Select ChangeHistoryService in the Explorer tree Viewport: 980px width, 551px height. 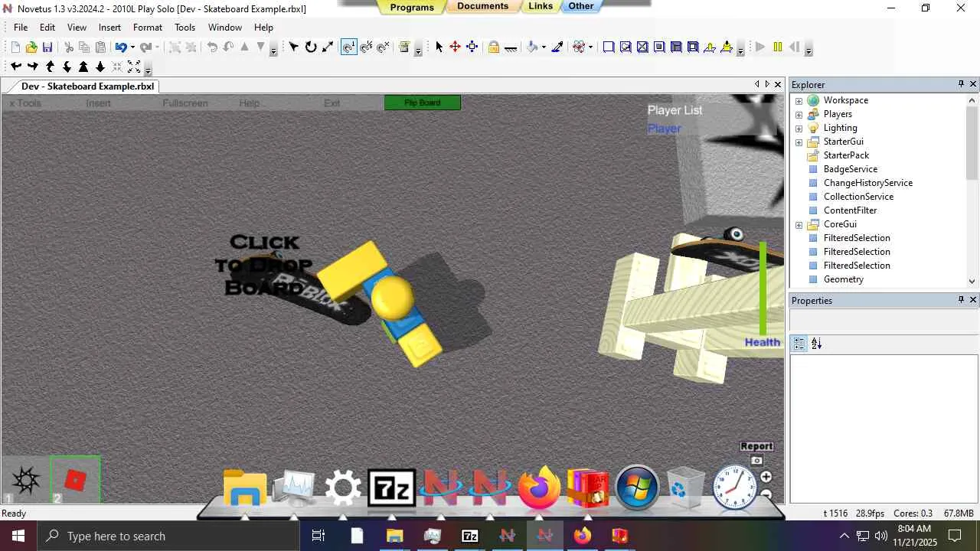867,183
